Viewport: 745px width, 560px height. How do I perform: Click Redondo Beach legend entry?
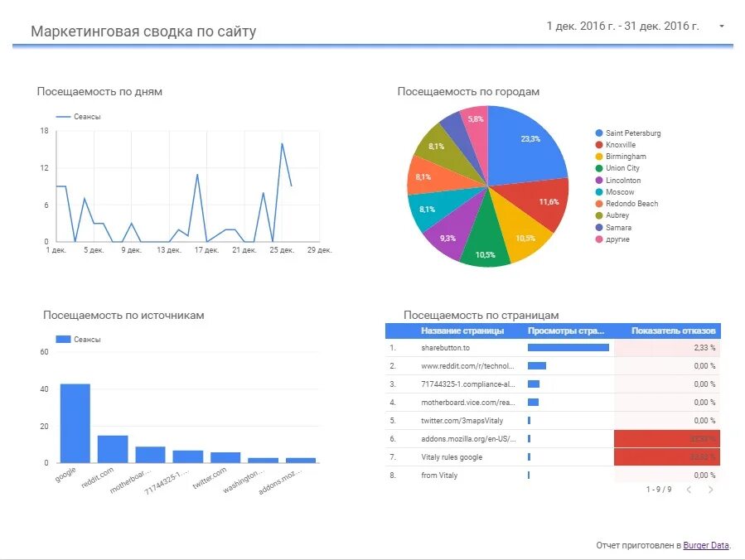click(627, 203)
